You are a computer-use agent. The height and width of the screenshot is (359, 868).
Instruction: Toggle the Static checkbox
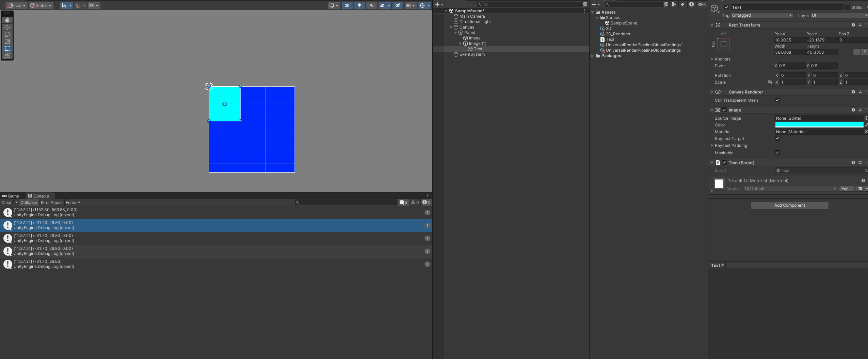(x=848, y=7)
